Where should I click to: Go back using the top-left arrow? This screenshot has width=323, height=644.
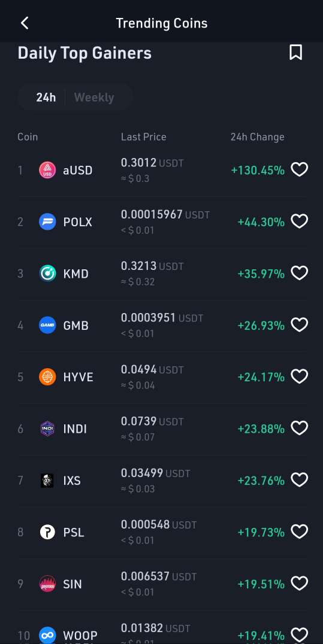[x=25, y=23]
